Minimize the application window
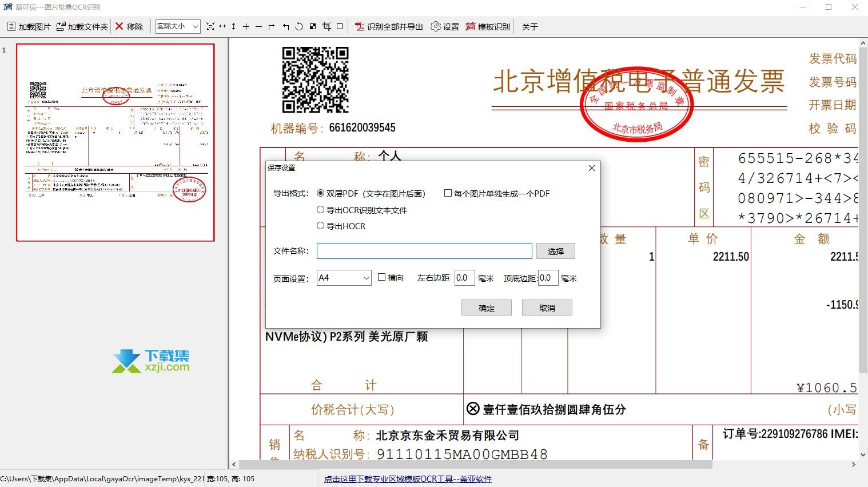The image size is (868, 487). (803, 7)
